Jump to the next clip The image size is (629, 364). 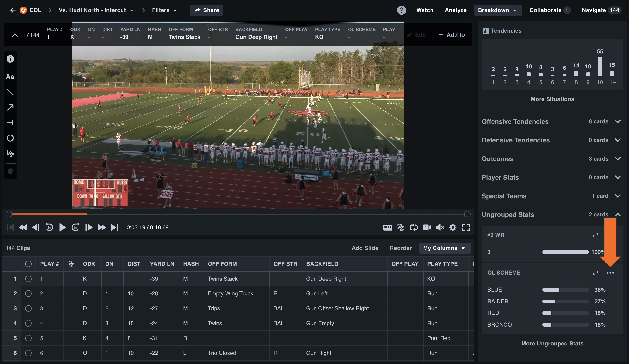[115, 227]
